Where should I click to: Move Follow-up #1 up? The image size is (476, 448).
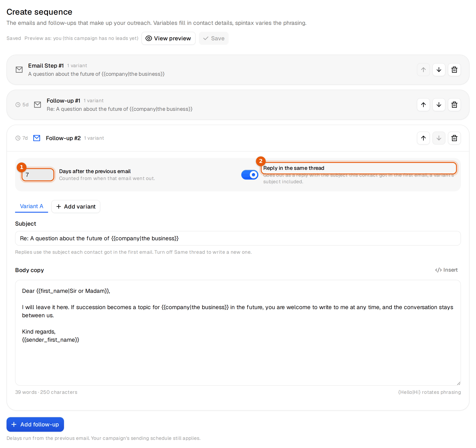point(423,105)
